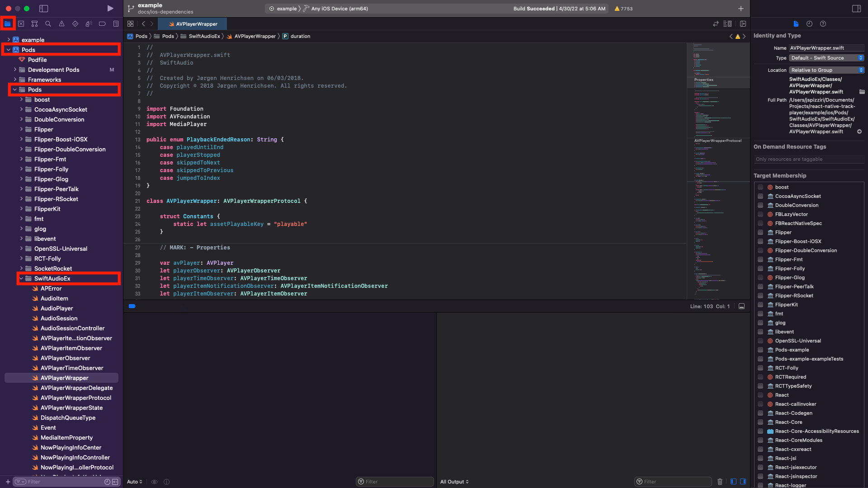Open the issue navigator
Viewport: 868px width, 488px height.
62,23
